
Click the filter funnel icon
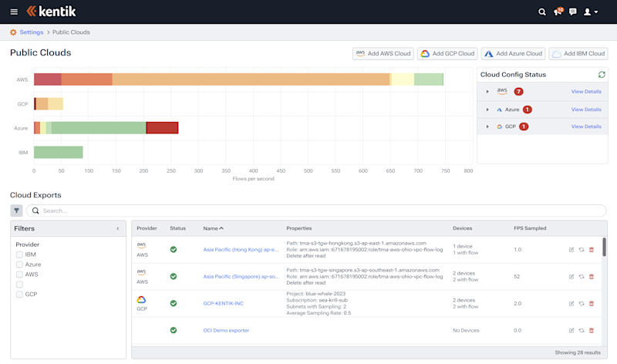click(16, 211)
